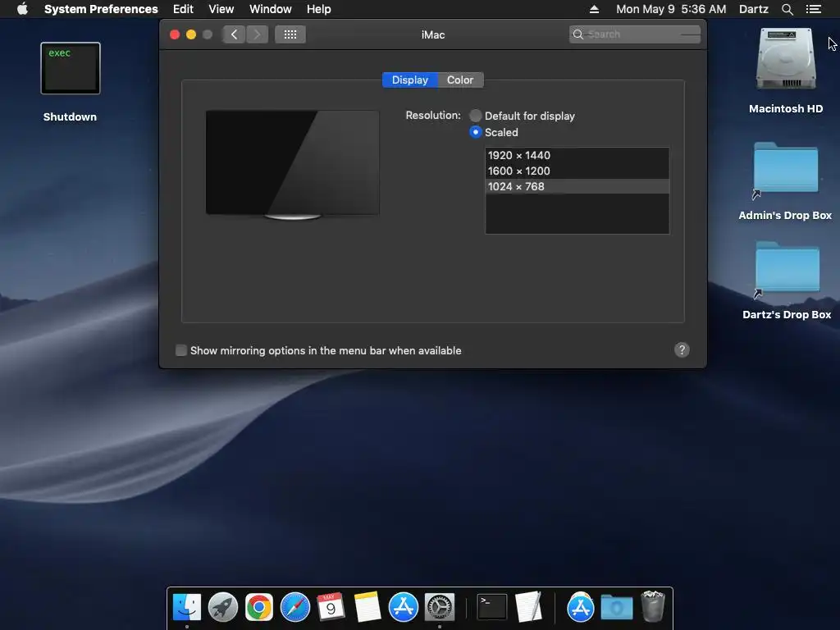This screenshot has width=840, height=630.
Task: Choose 1024 × 768 resolution
Action: pos(577,186)
